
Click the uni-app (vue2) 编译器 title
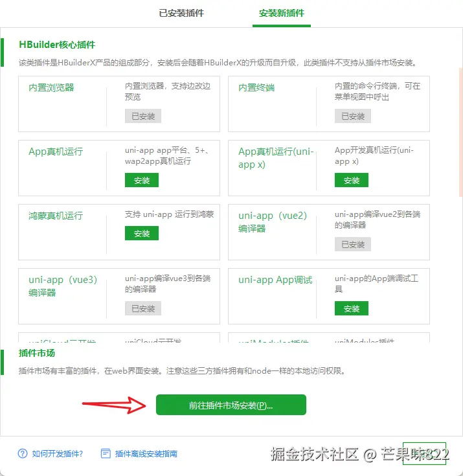tap(273, 222)
